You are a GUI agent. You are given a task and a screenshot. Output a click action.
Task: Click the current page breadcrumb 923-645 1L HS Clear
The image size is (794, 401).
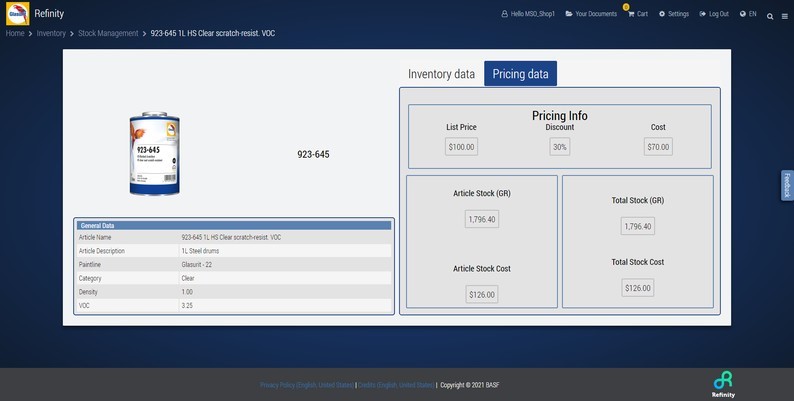213,33
